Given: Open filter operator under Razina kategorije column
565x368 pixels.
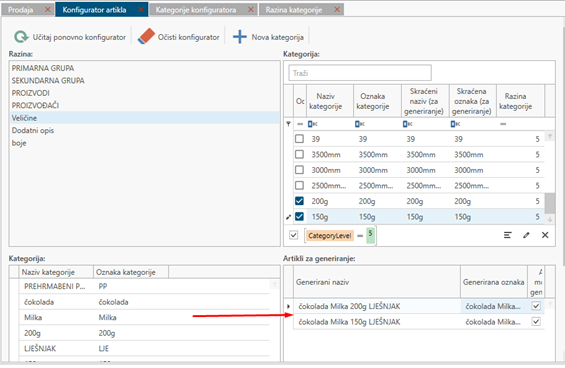Looking at the screenshot, I should 503,124.
